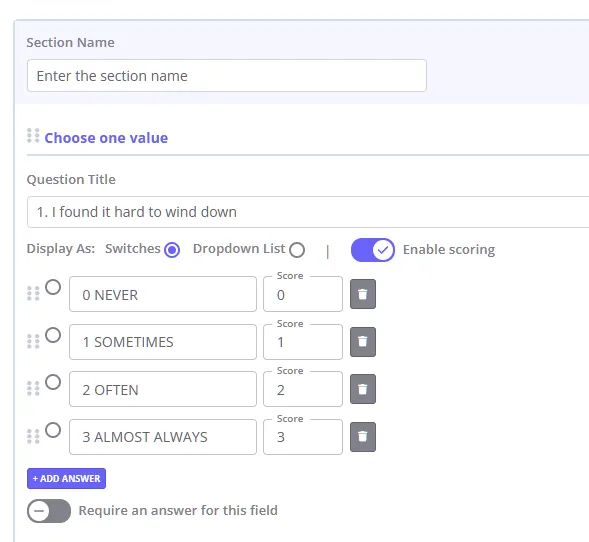Turn off the Enable scoring toggle
This screenshot has width=589, height=542.
[373, 250]
